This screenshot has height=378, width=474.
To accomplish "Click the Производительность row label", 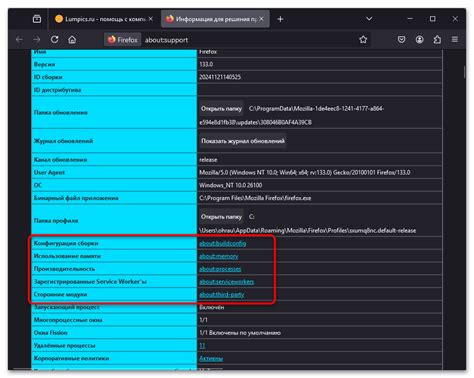I will pos(64,269).
